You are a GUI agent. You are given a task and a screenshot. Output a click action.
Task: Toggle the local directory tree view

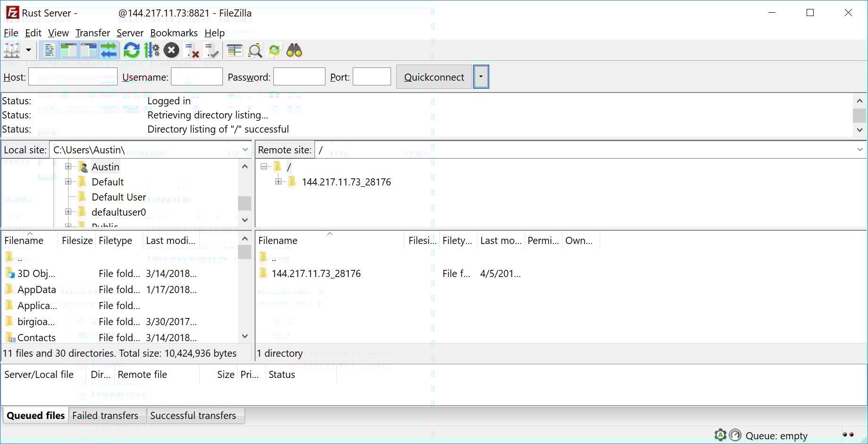68,50
